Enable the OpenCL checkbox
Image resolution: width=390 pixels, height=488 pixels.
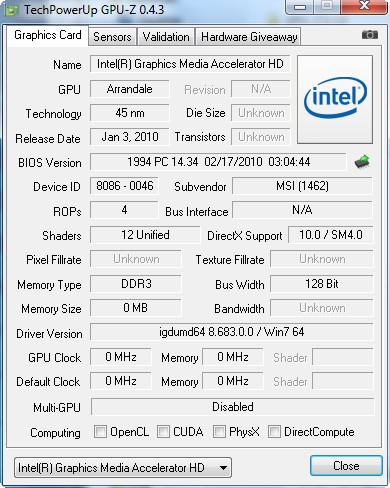click(100, 431)
